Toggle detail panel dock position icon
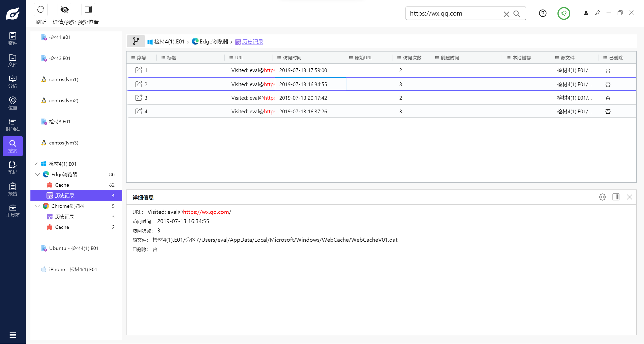644x344 pixels. [x=616, y=197]
